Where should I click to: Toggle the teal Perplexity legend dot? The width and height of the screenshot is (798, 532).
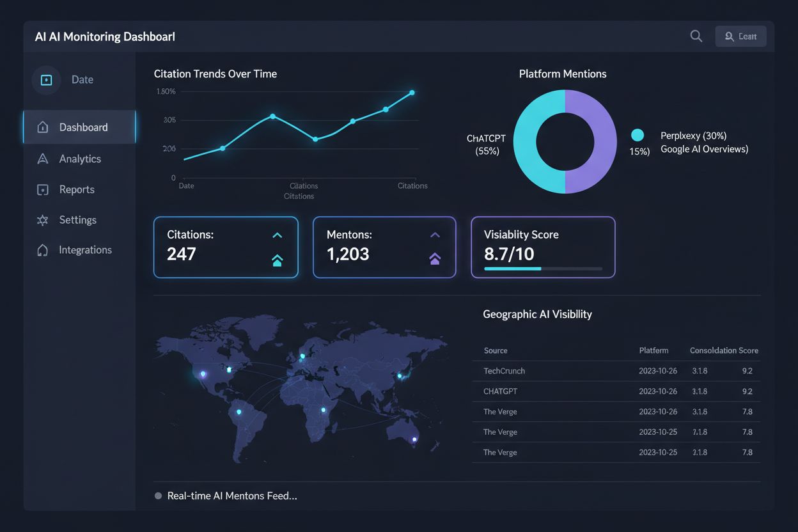pyautogui.click(x=638, y=136)
